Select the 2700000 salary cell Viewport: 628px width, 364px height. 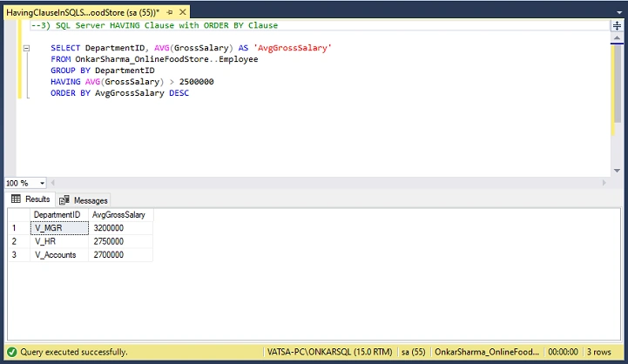coord(120,254)
